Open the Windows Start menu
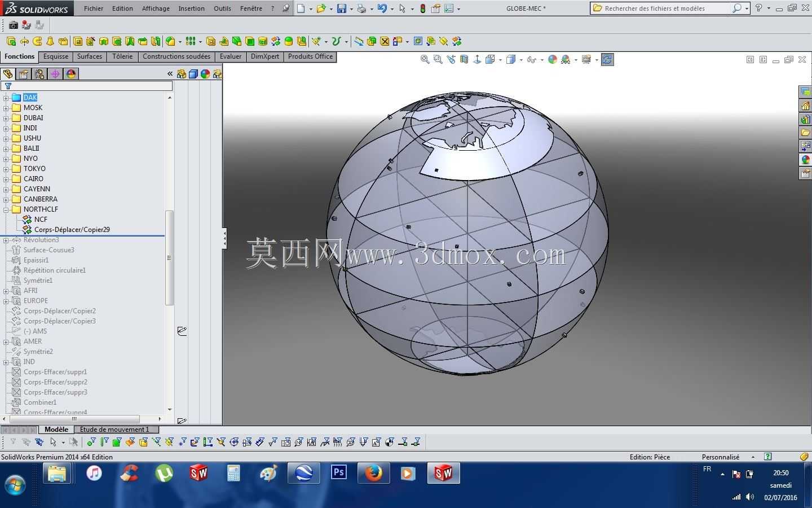Screen dimensions: 812x508 (x=15, y=484)
